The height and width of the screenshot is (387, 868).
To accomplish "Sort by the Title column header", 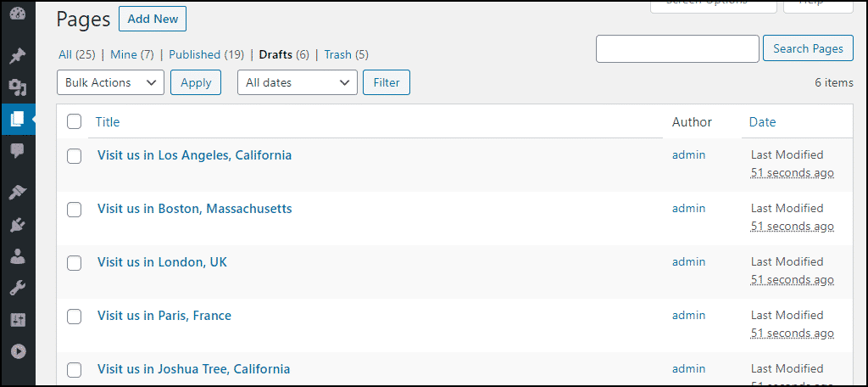I will (x=108, y=122).
